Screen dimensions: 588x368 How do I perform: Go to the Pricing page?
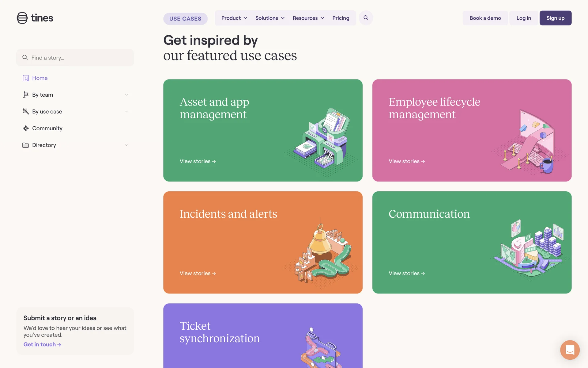341,18
